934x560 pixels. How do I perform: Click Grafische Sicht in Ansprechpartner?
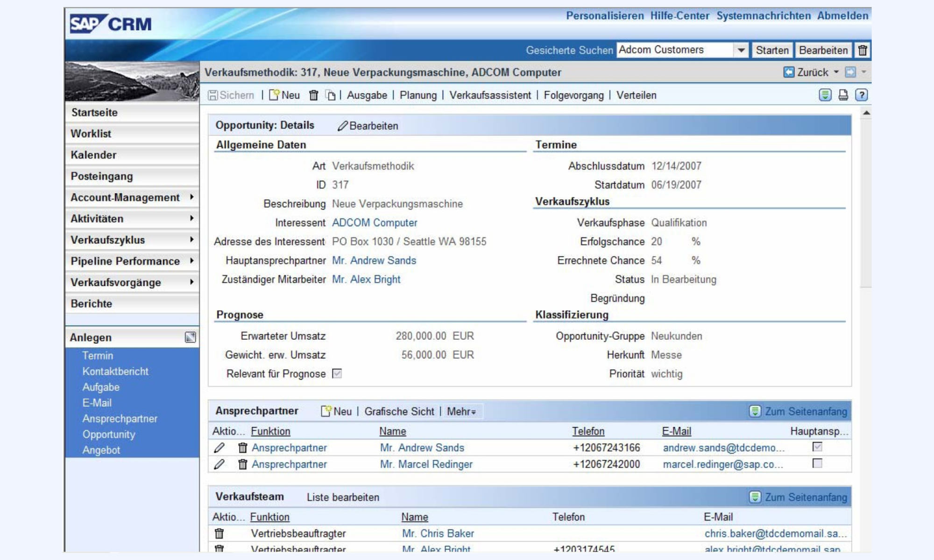coord(399,412)
